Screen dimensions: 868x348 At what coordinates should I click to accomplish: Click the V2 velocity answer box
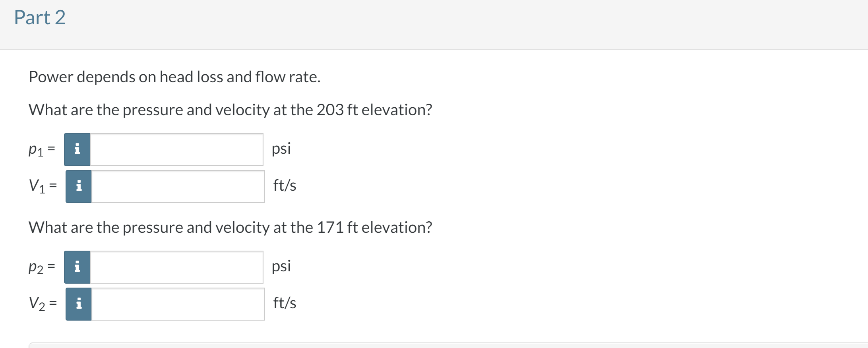click(x=178, y=304)
